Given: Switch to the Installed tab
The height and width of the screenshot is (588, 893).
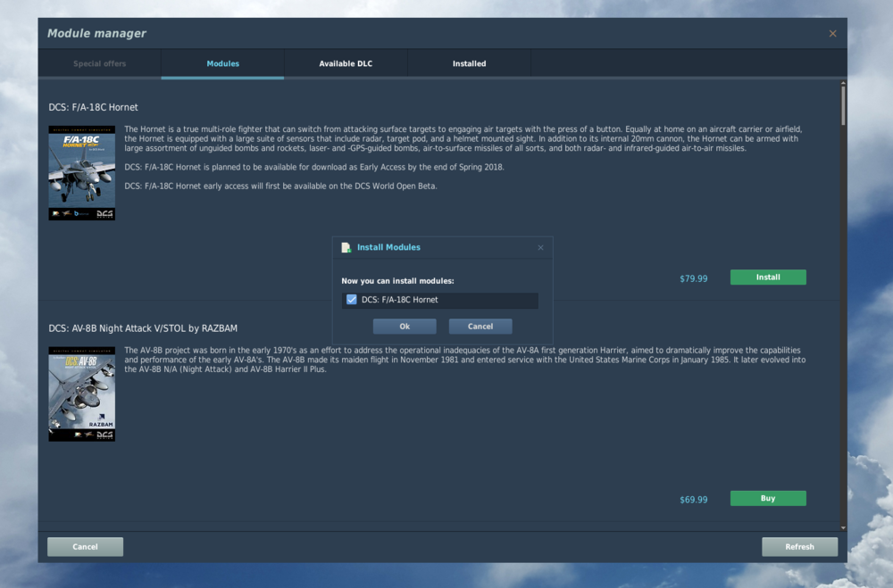Looking at the screenshot, I should tap(470, 63).
